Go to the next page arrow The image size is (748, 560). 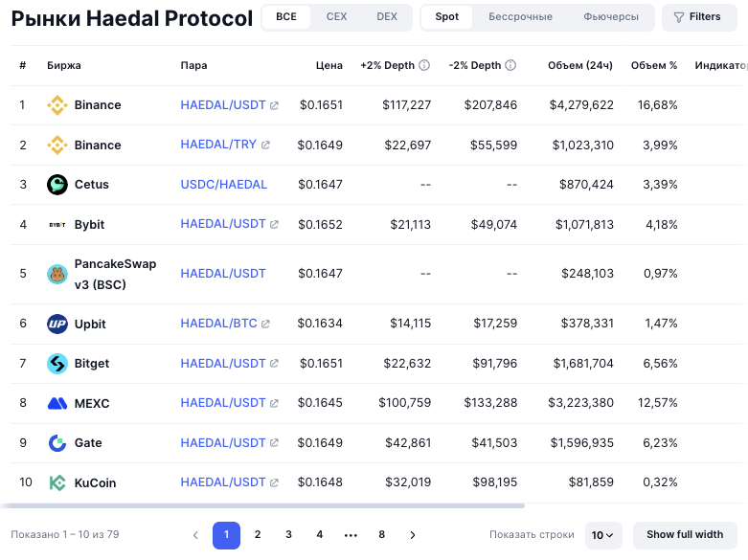click(413, 535)
